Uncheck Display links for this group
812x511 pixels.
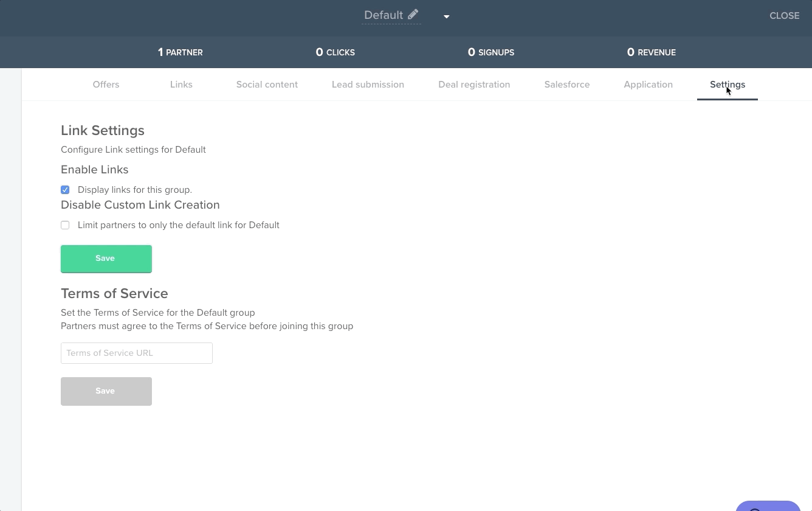(65, 189)
